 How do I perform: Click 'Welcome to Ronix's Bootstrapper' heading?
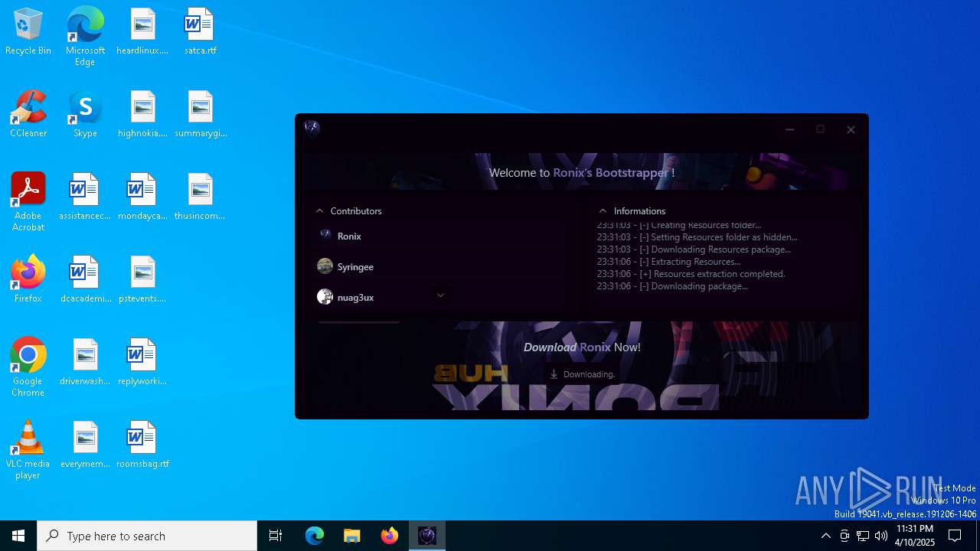[582, 173]
